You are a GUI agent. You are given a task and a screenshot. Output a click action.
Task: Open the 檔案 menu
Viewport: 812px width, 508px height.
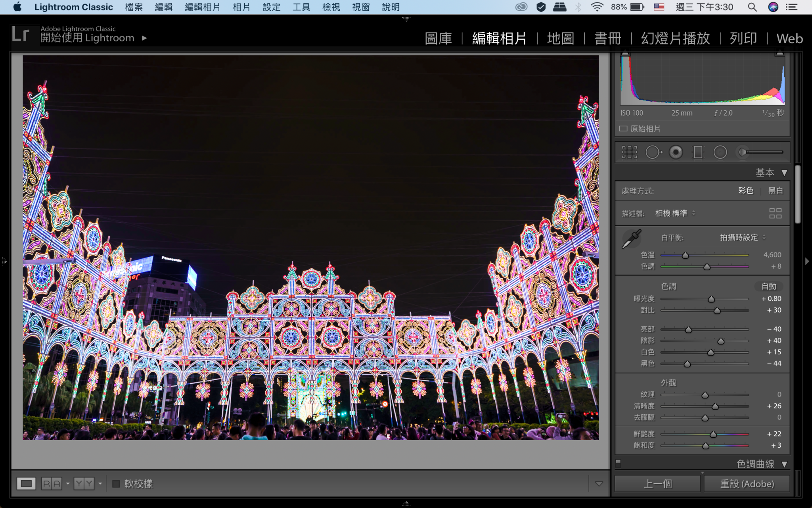134,7
